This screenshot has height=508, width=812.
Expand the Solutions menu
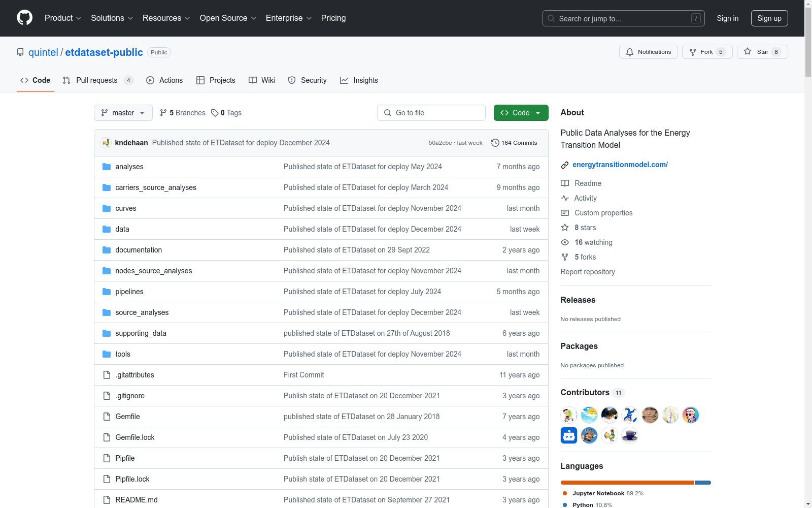[x=112, y=18]
